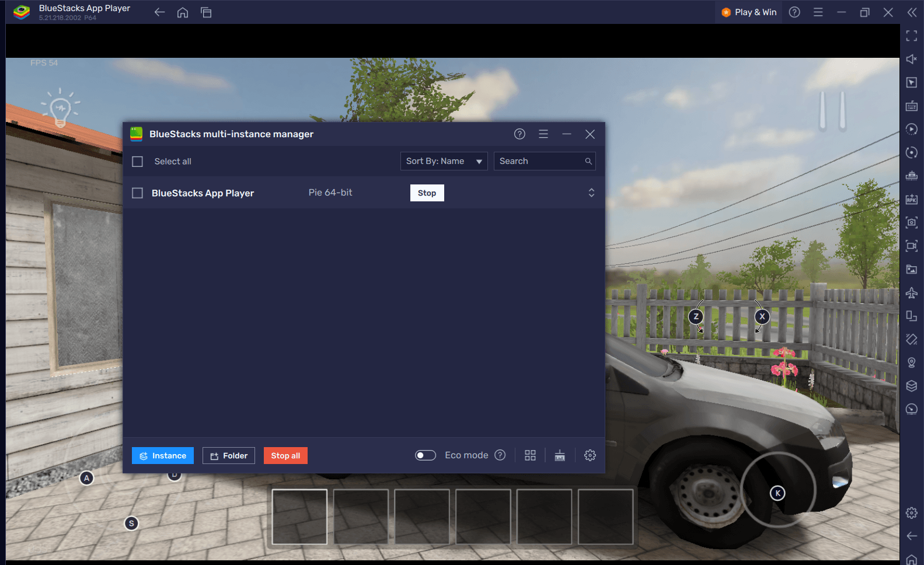Screen dimensions: 924x565
Task: Open multi-instance manager layers icon
Action: pos(912,386)
